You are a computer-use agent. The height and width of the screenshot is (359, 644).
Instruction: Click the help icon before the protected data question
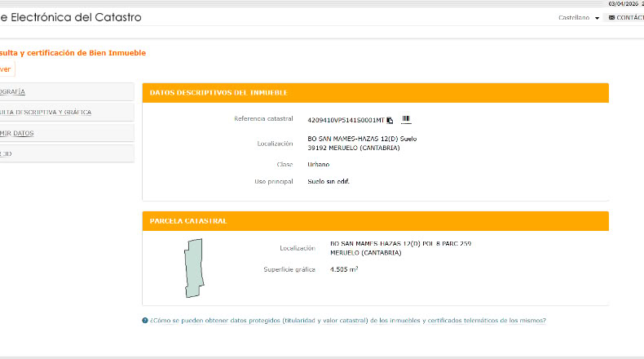145,321
